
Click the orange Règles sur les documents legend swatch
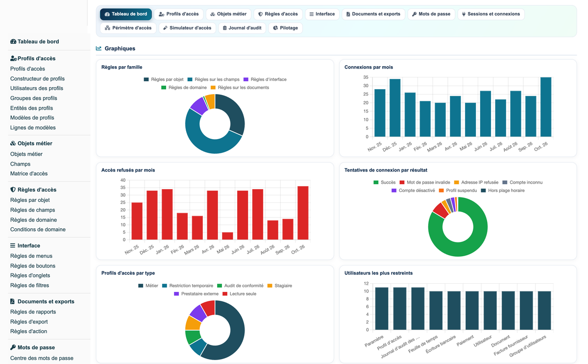213,88
